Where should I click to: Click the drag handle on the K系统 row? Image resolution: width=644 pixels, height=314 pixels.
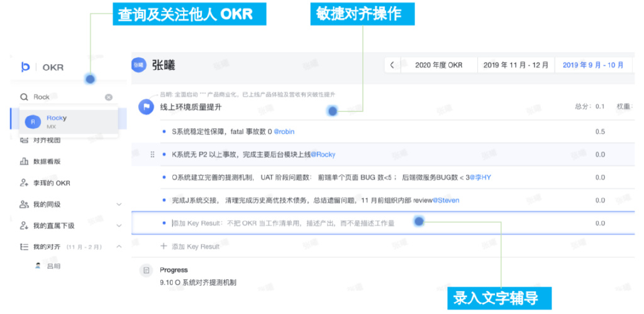coord(152,155)
